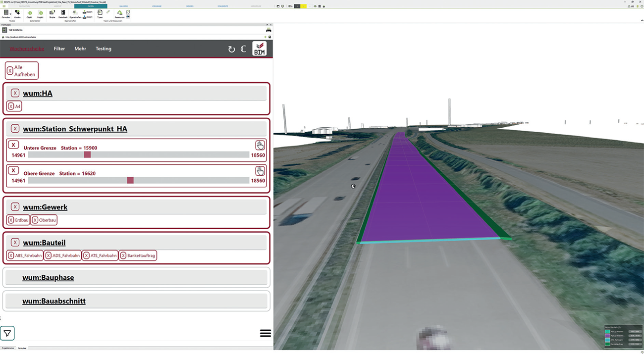
Task: Expand the wum:Bauphase section
Action: [48, 278]
